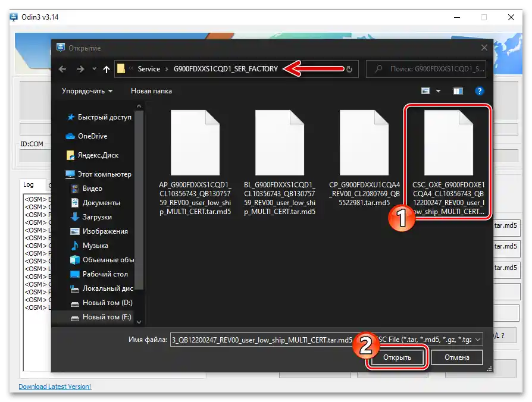This screenshot has height=402, width=532.
Task: Refresh the folder with the refresh icon
Action: click(x=349, y=69)
